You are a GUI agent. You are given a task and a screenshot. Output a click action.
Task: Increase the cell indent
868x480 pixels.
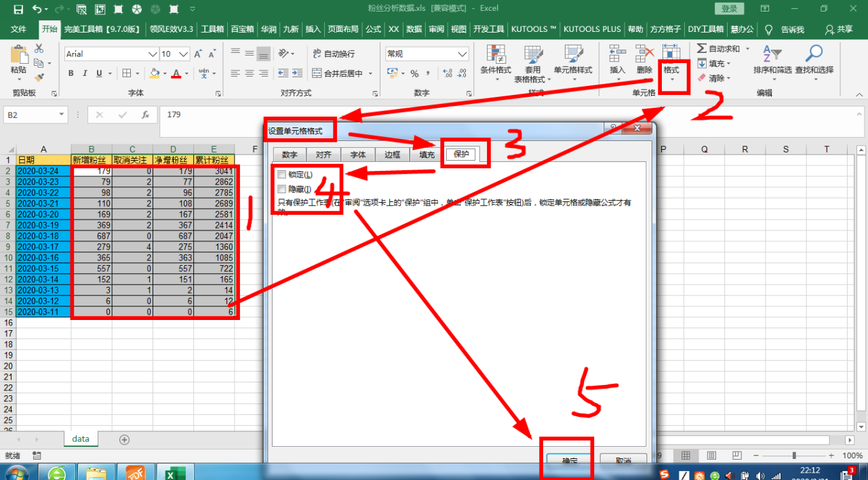pos(297,73)
